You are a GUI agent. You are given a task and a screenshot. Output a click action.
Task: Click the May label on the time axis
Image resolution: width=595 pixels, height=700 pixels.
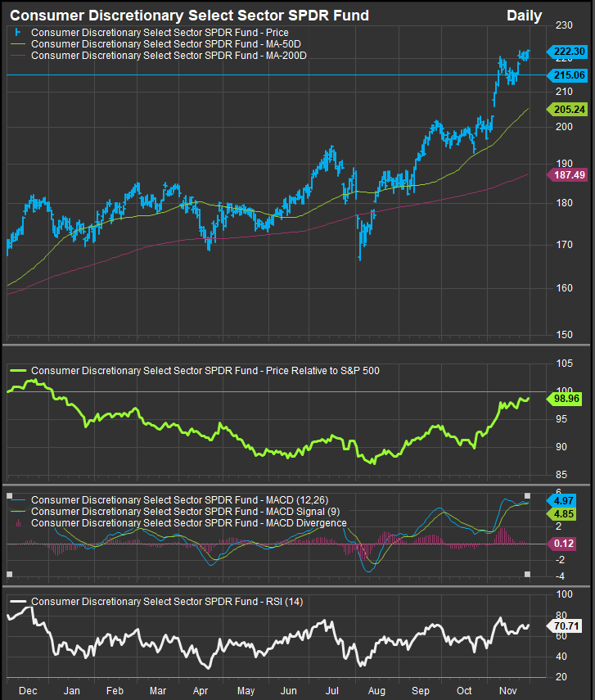246,691
